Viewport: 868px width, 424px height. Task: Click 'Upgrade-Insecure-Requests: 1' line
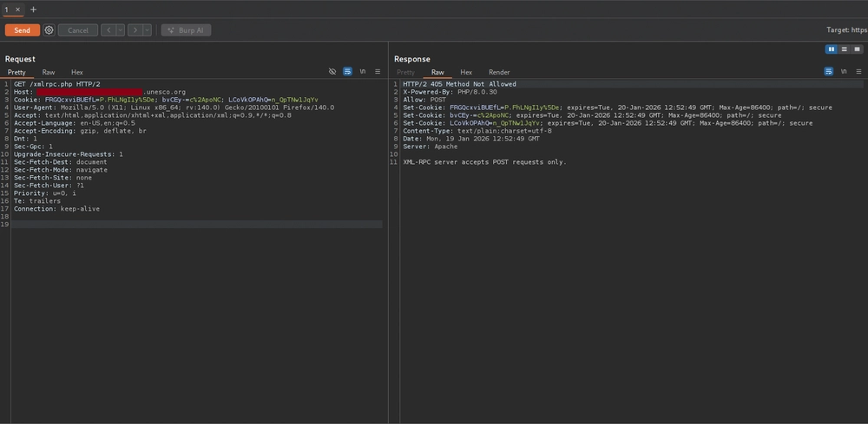[69, 154]
